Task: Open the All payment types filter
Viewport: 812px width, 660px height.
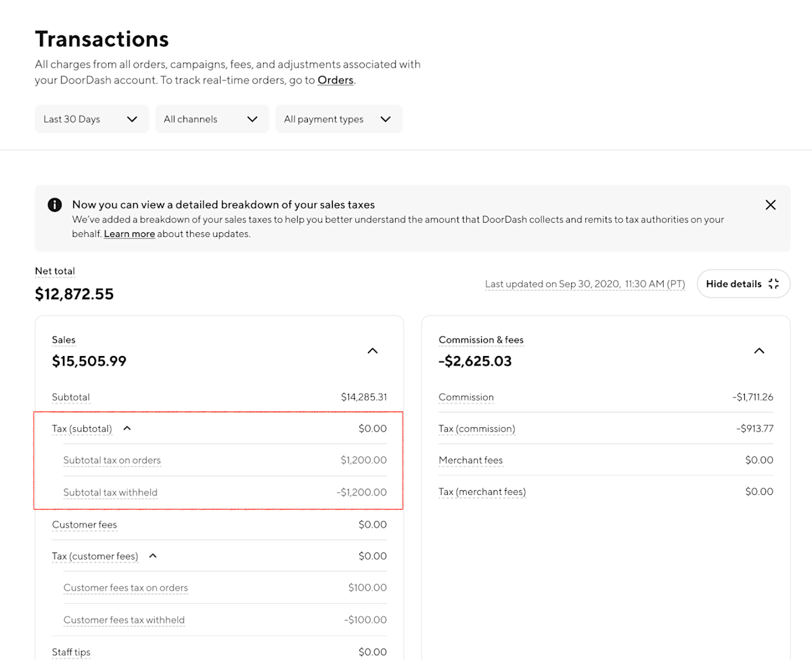Action: [338, 118]
